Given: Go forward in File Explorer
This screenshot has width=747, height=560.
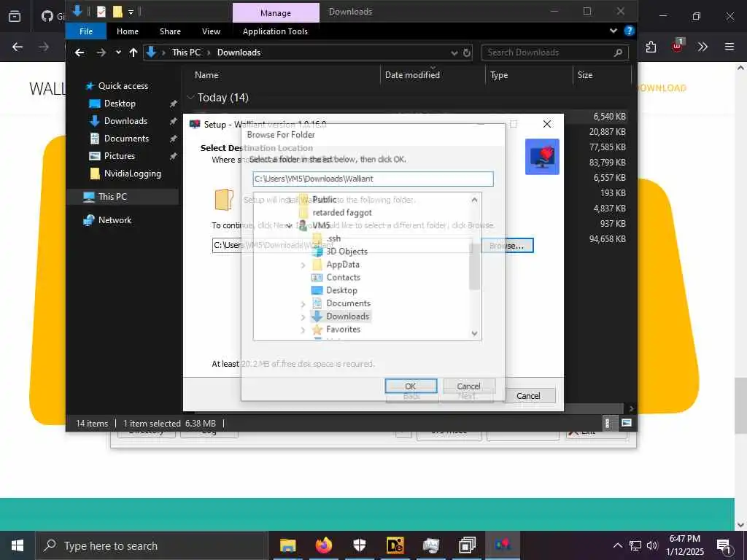Looking at the screenshot, I should 101,52.
